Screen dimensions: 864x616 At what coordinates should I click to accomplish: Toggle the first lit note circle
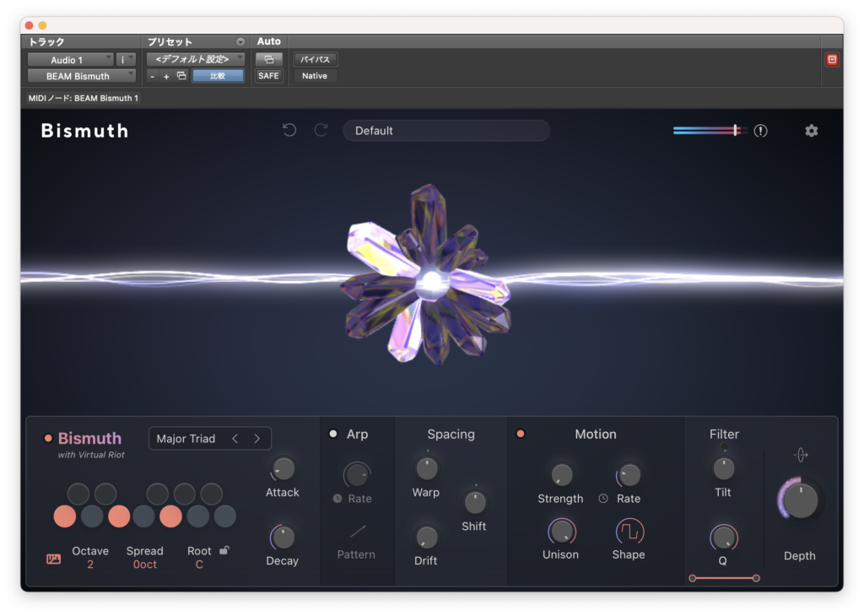[65, 516]
